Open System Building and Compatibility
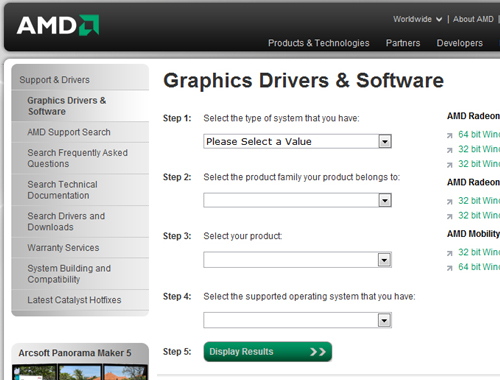 (80, 274)
